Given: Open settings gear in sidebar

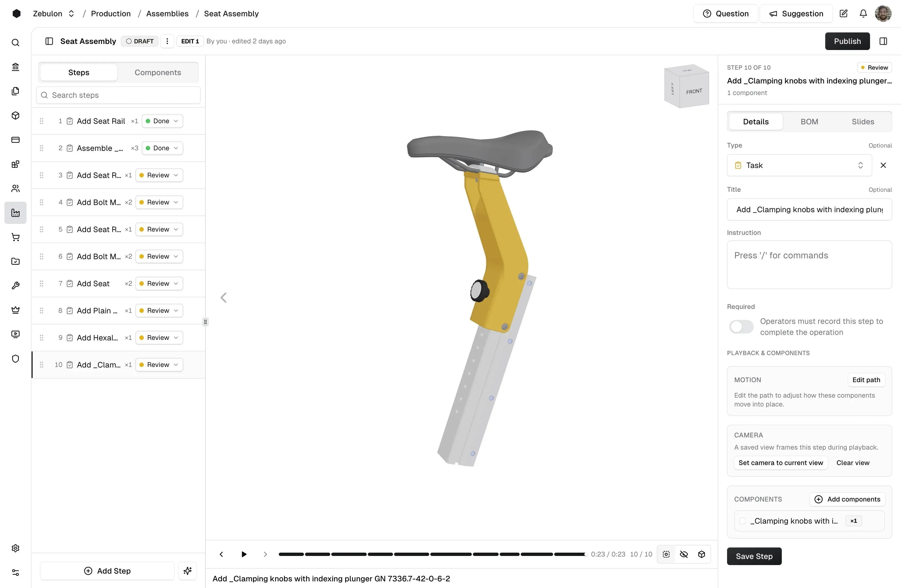Looking at the screenshot, I should [15, 548].
